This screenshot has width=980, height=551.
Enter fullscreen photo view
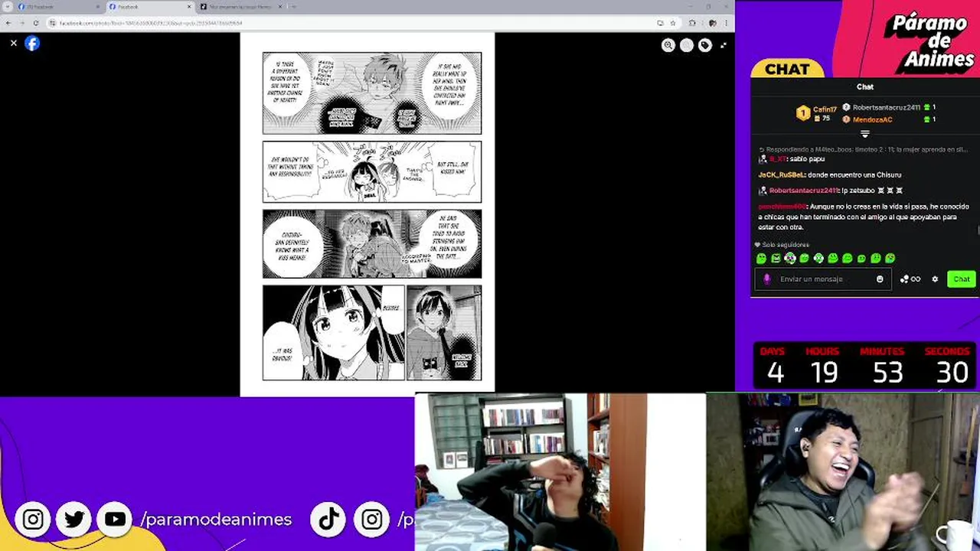click(x=724, y=45)
